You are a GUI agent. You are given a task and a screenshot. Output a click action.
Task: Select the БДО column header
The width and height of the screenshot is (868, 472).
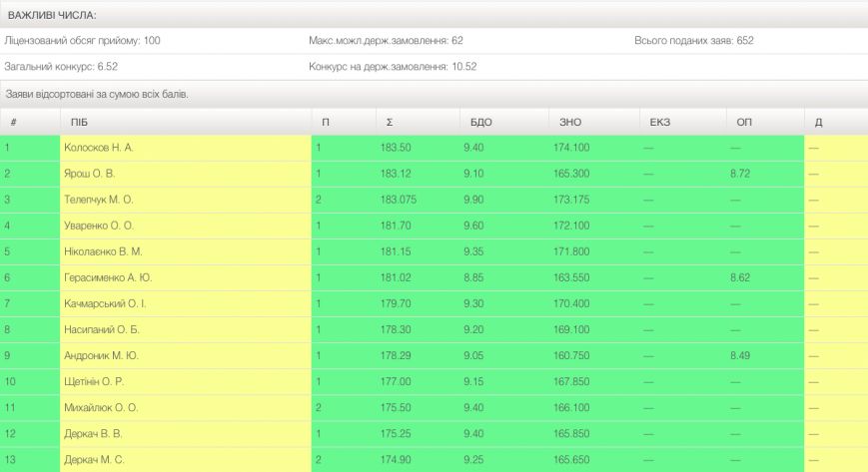pyautogui.click(x=480, y=122)
